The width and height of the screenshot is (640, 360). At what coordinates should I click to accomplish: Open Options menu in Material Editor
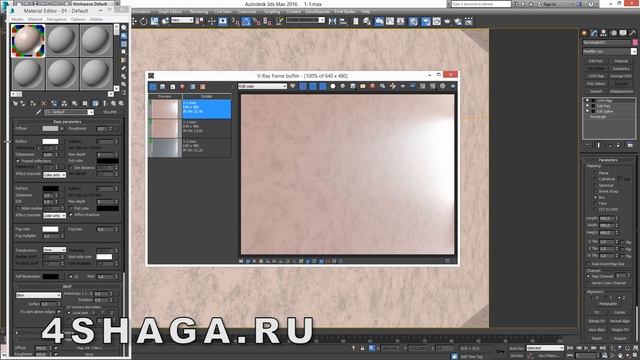tap(78, 19)
